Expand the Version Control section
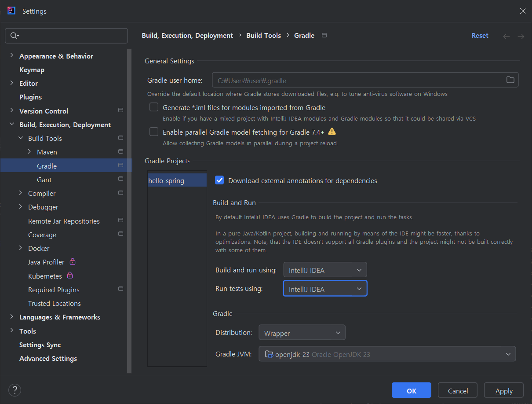532x404 pixels. 12,111
